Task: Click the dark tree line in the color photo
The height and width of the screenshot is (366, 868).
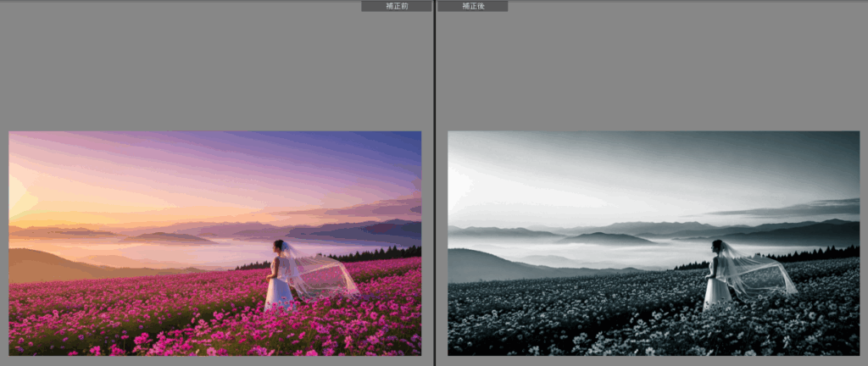Action: tap(381, 252)
